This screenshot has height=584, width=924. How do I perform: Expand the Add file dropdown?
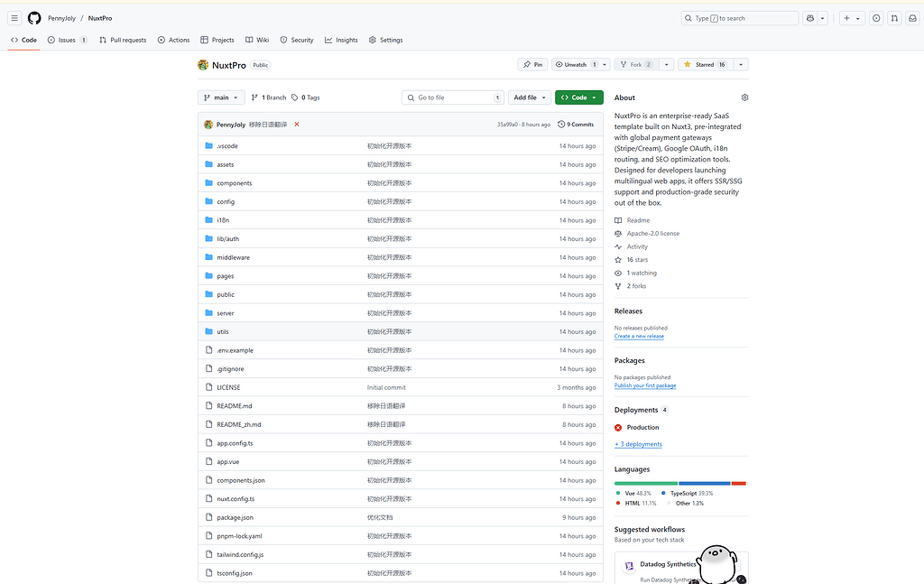pos(529,97)
